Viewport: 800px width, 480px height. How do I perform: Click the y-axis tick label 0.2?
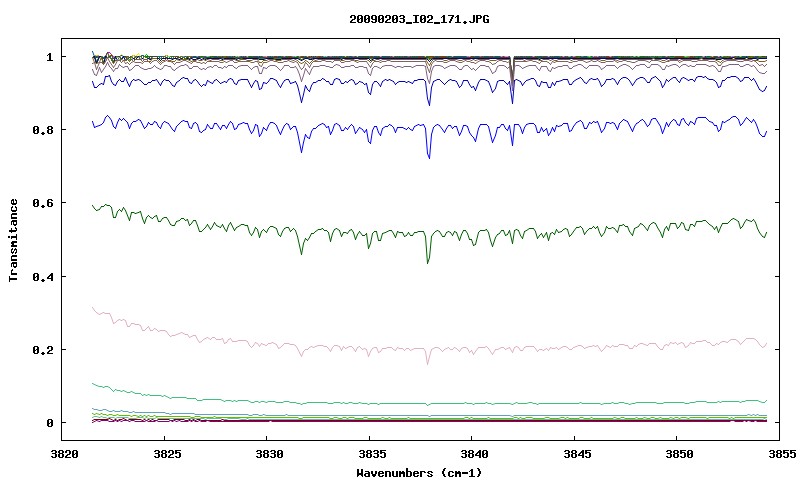(x=43, y=350)
